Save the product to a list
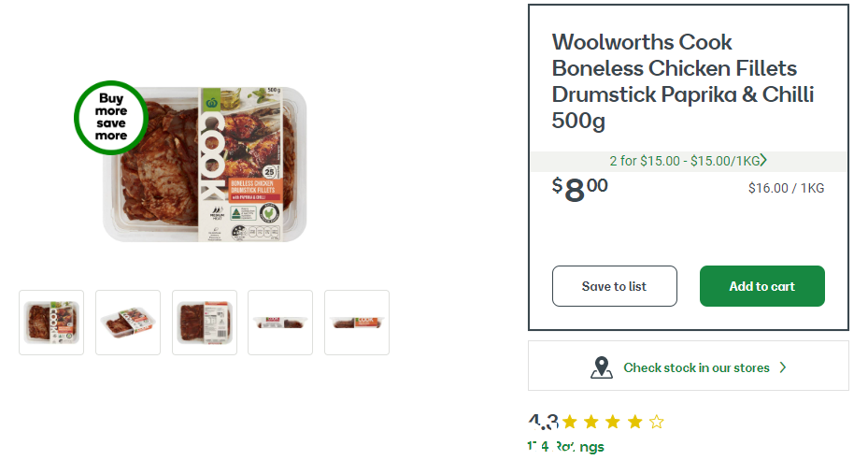 615,286
